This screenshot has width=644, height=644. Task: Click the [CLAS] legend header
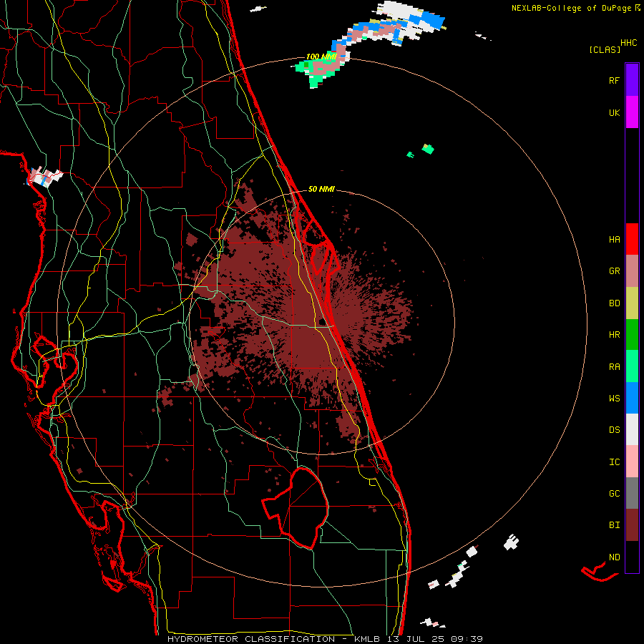tap(605, 49)
